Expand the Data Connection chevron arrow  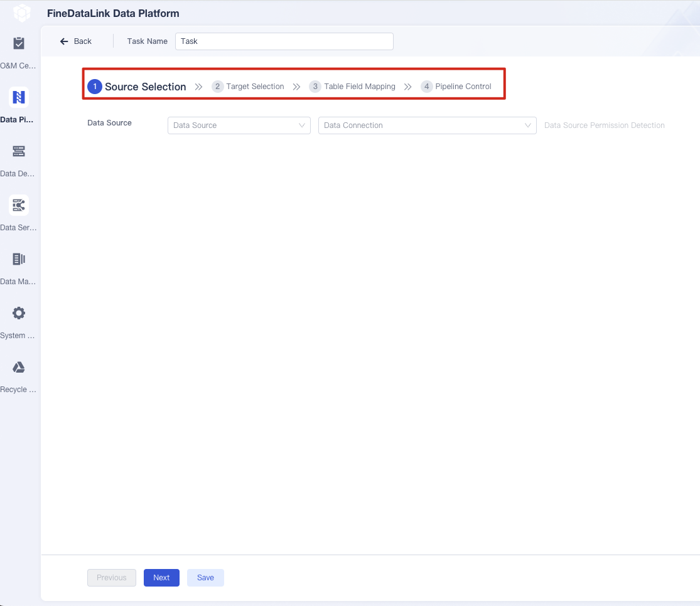click(x=527, y=125)
